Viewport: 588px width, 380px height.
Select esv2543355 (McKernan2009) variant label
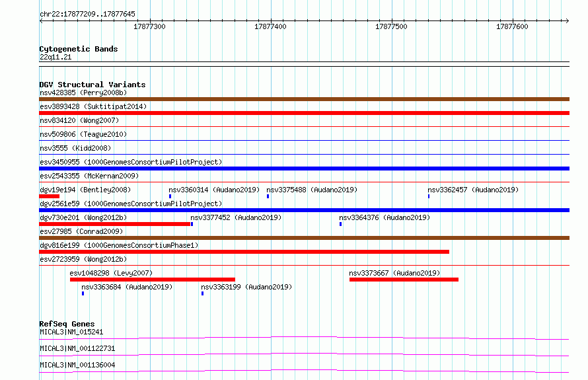(89, 176)
